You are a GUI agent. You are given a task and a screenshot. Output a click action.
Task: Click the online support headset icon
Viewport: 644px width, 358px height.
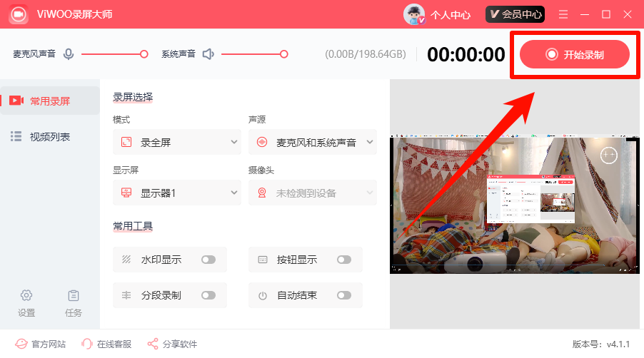86,344
